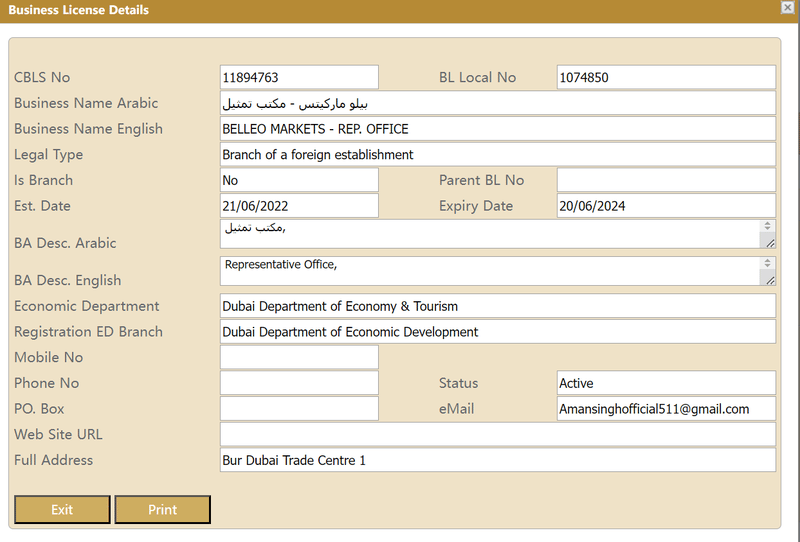Select the Business Name Arabic field
This screenshot has width=800, height=542.
tap(498, 103)
